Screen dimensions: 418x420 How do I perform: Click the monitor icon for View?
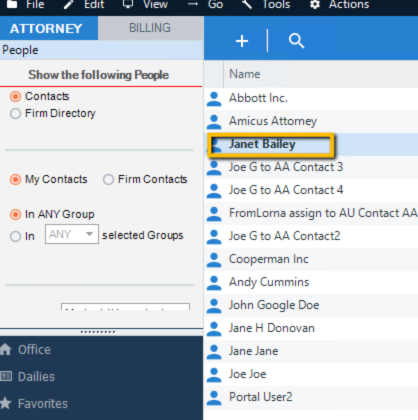point(128,4)
